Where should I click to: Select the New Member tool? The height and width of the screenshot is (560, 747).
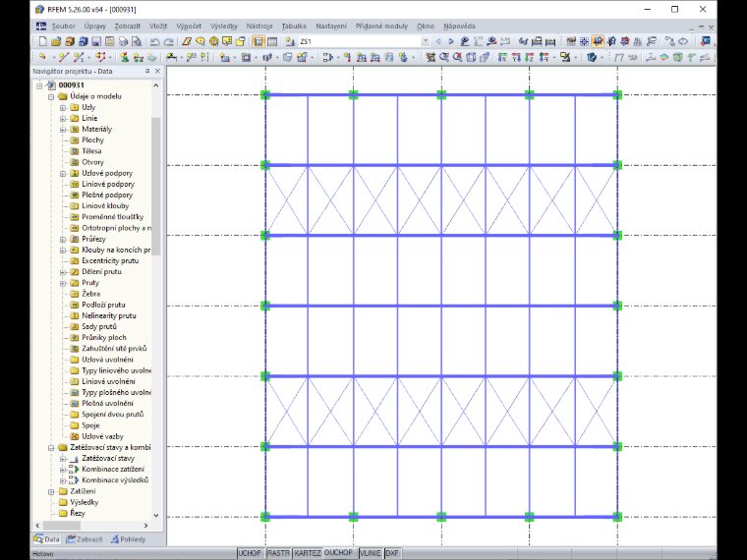(79, 57)
